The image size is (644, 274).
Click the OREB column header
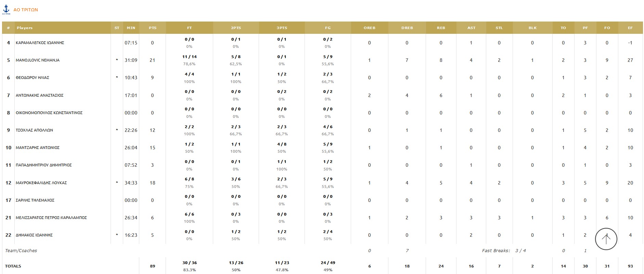click(370, 28)
